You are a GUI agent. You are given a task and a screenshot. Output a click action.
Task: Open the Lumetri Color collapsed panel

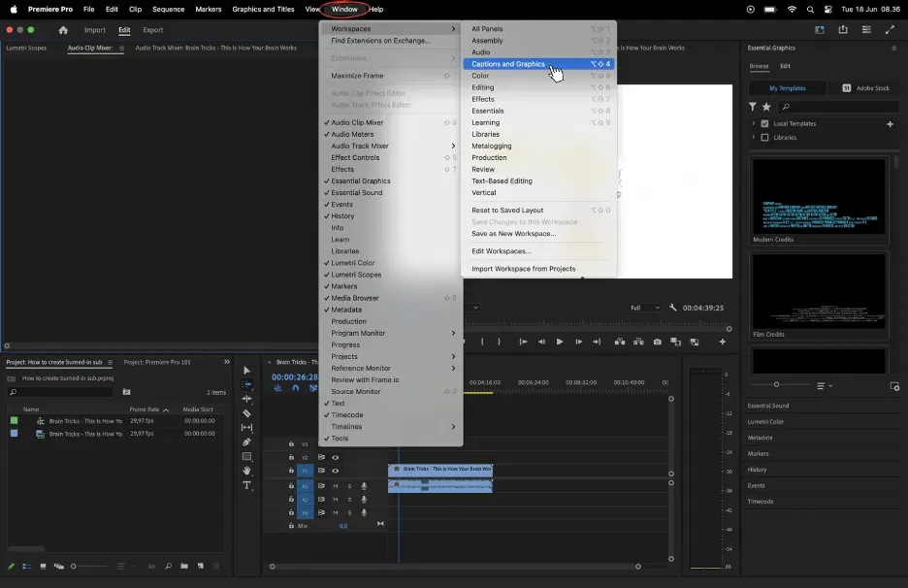coord(765,422)
